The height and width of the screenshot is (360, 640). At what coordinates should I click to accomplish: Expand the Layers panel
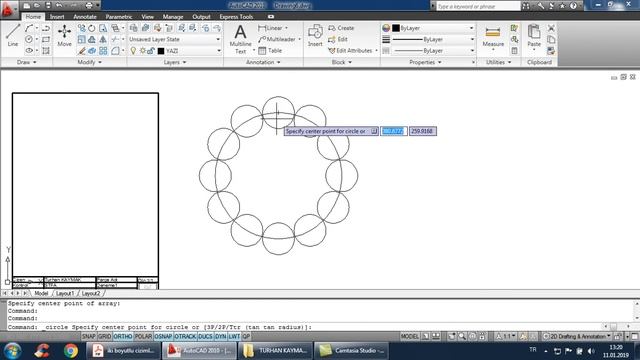click(x=175, y=62)
